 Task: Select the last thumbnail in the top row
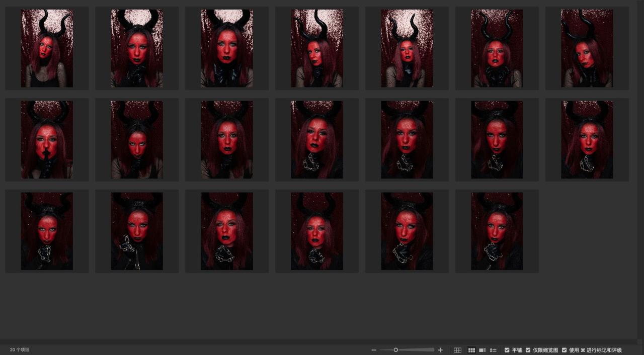(x=587, y=48)
